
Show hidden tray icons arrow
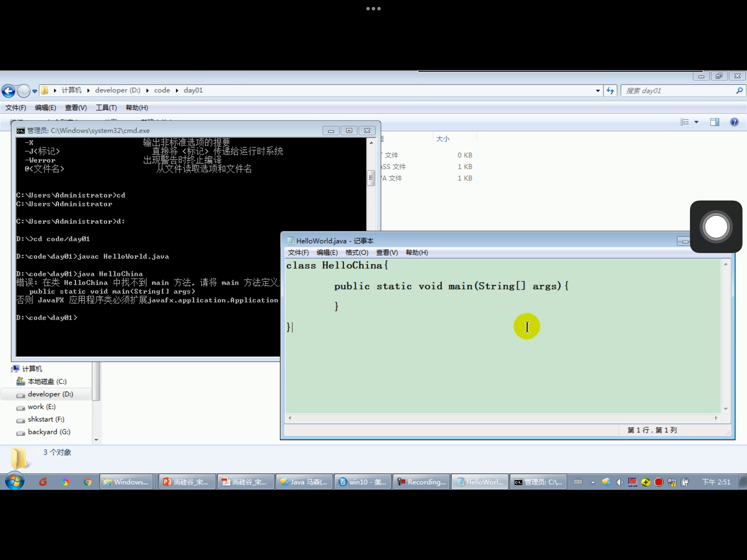tap(593, 482)
